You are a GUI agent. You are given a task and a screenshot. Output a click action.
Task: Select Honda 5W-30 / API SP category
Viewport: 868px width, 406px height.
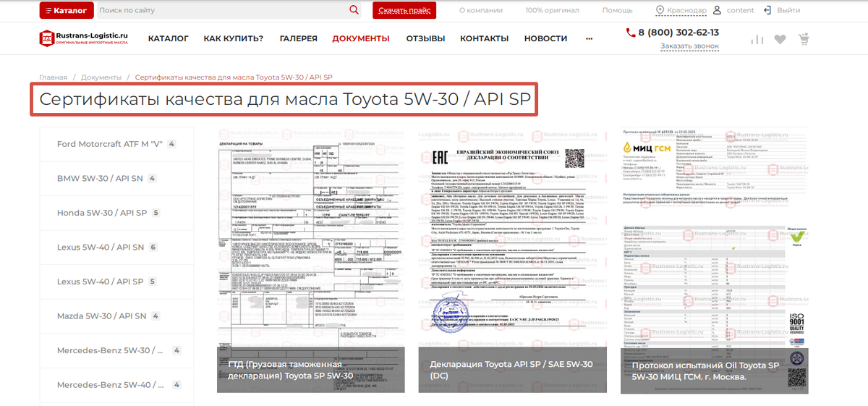pyautogui.click(x=116, y=213)
